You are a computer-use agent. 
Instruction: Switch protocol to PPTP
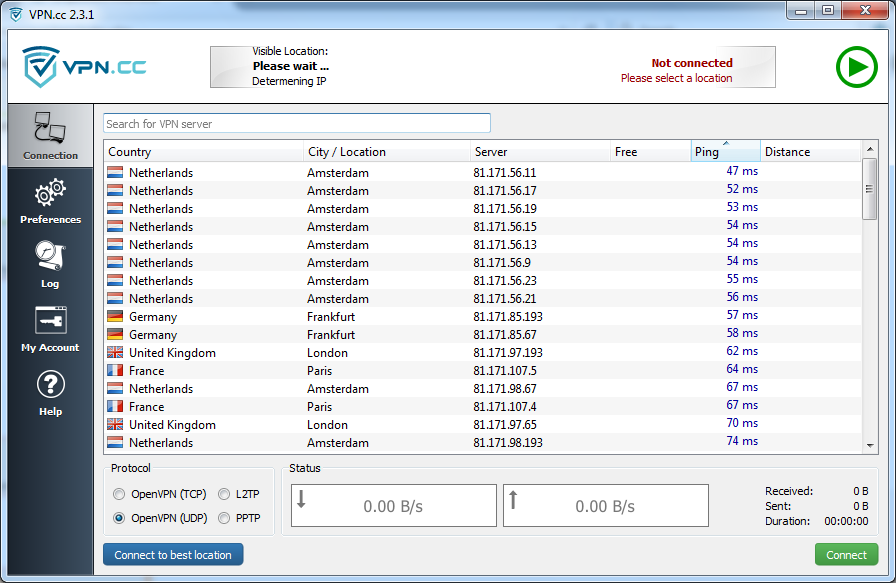pos(224,518)
